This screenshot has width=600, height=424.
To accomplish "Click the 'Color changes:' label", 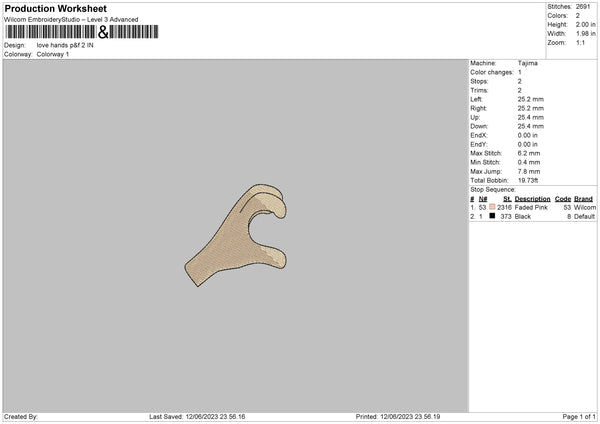I will coord(492,72).
